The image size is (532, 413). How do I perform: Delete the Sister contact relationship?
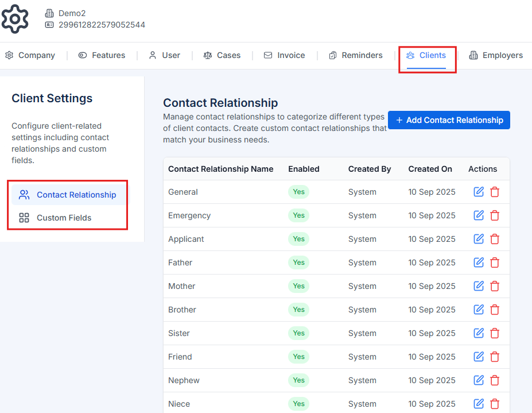495,333
